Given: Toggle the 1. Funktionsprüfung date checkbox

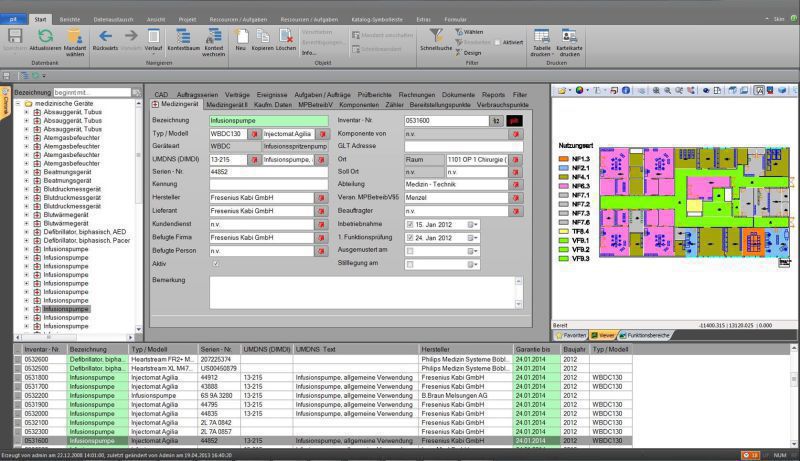Looking at the screenshot, I should (410, 238).
